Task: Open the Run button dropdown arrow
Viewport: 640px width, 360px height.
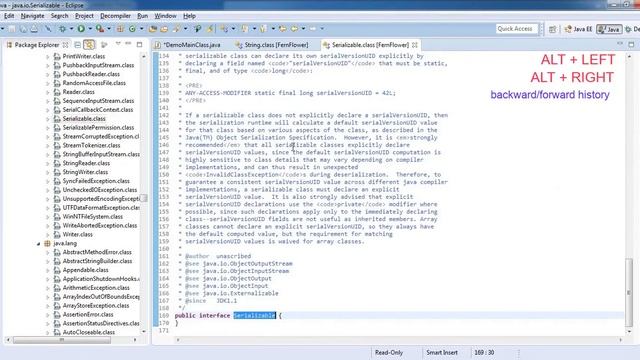Action: [x=89, y=29]
